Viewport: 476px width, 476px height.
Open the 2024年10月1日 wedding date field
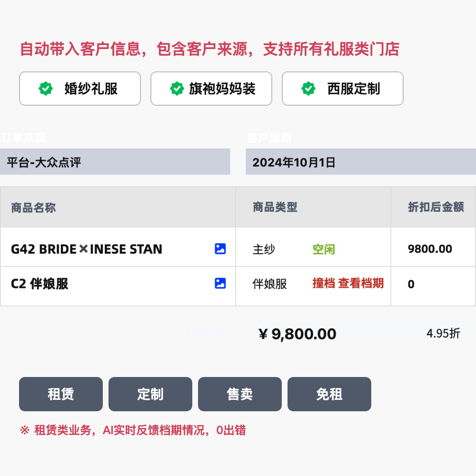pos(361,162)
